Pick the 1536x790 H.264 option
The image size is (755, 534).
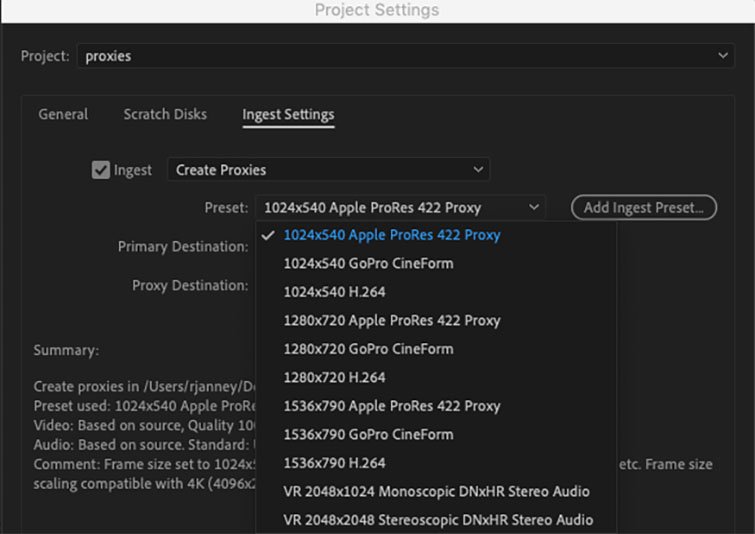click(334, 463)
